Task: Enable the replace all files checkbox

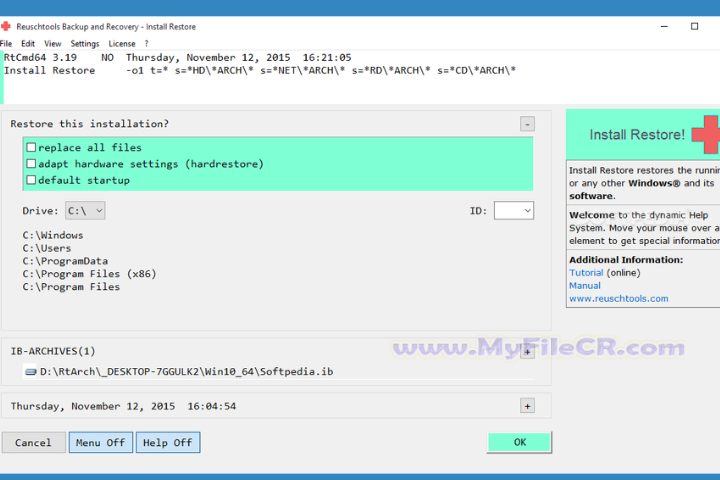Action: [31, 147]
